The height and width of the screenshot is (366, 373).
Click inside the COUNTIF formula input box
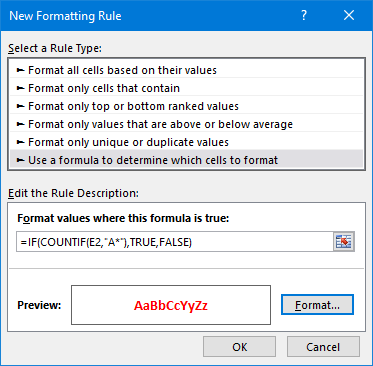coord(175,242)
